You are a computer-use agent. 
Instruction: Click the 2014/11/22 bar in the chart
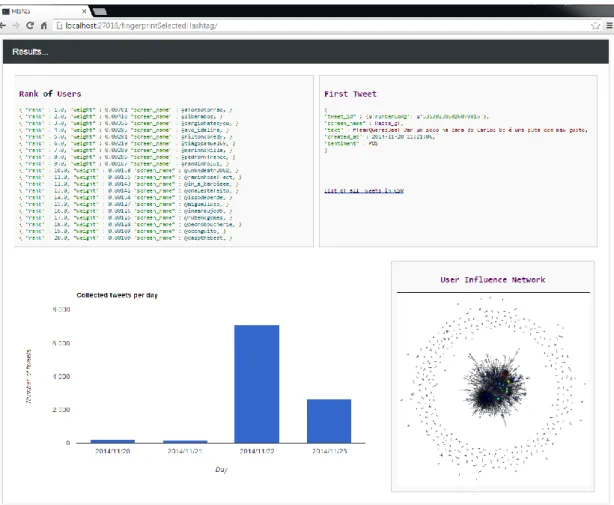click(257, 384)
